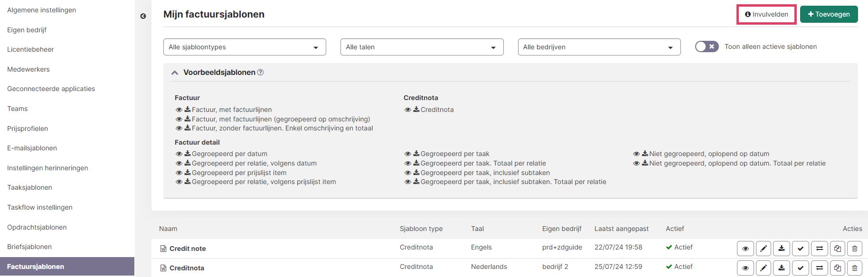
Task: Go to Licentiebeheer
Action: click(30, 49)
